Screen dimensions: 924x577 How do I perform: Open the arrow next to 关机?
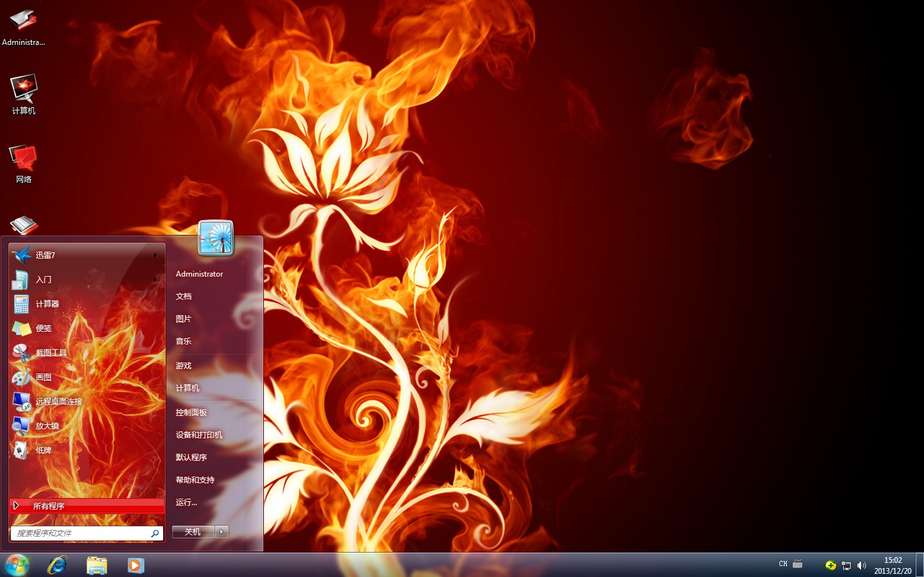pyautogui.click(x=222, y=531)
